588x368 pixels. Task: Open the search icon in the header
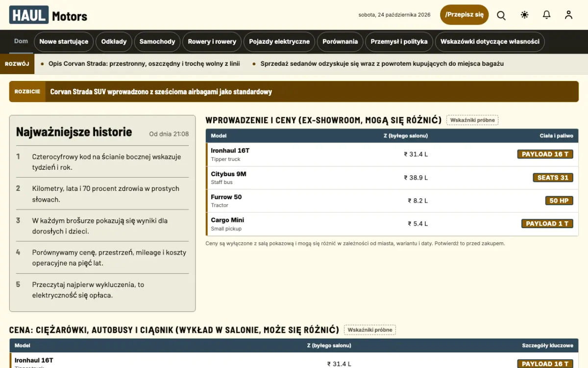coord(501,15)
